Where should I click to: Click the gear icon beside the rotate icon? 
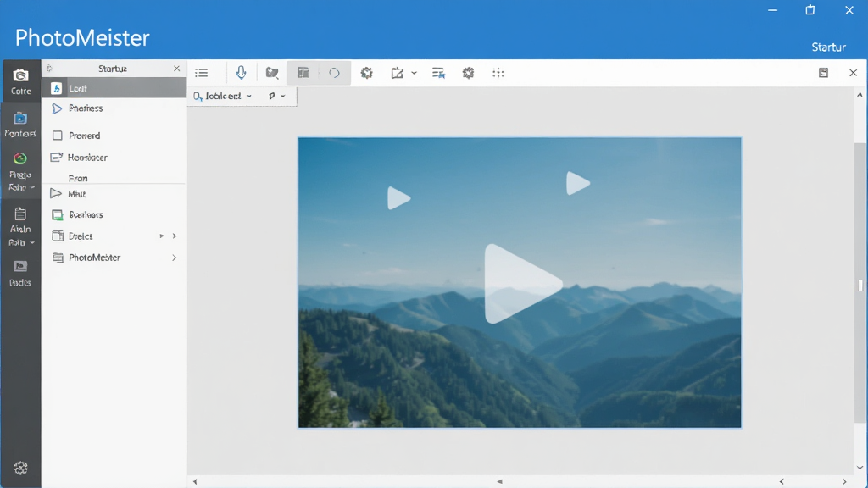(366, 73)
